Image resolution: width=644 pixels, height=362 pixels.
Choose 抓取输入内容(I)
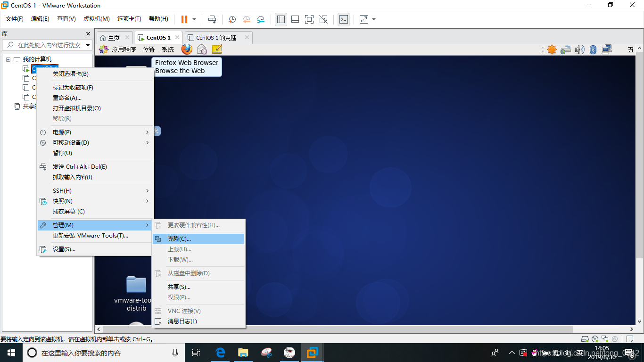click(x=95, y=177)
